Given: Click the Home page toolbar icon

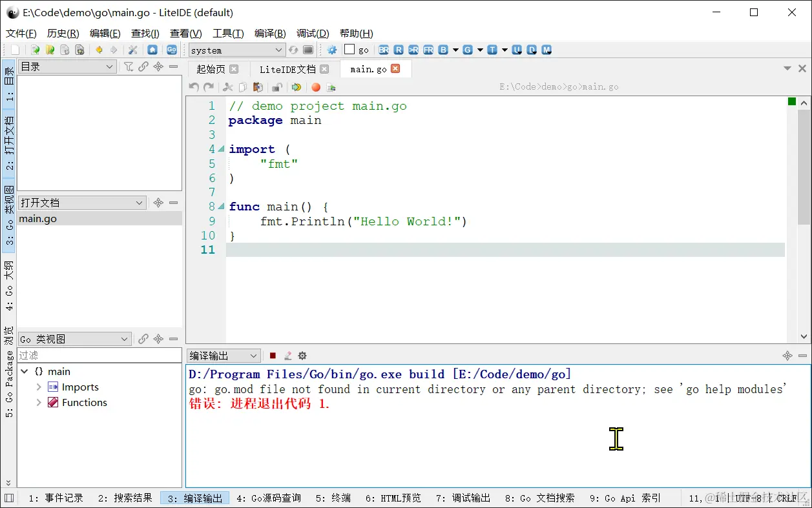Looking at the screenshot, I should pos(152,50).
